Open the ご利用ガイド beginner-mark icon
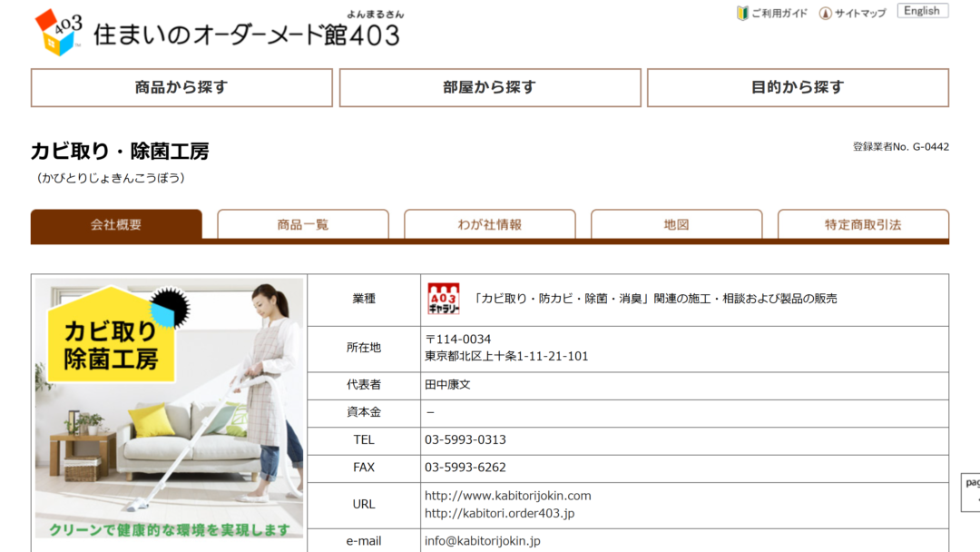This screenshot has height=552, width=980. coord(742,13)
